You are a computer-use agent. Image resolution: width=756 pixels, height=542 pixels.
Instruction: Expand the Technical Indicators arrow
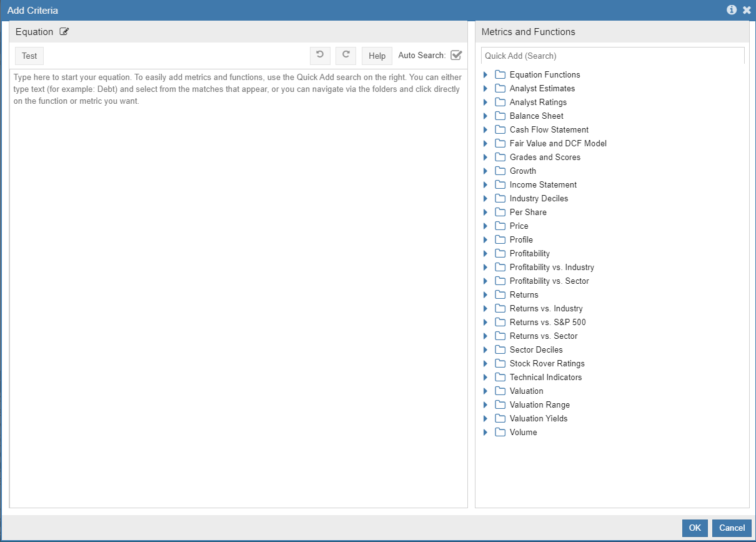tap(485, 377)
